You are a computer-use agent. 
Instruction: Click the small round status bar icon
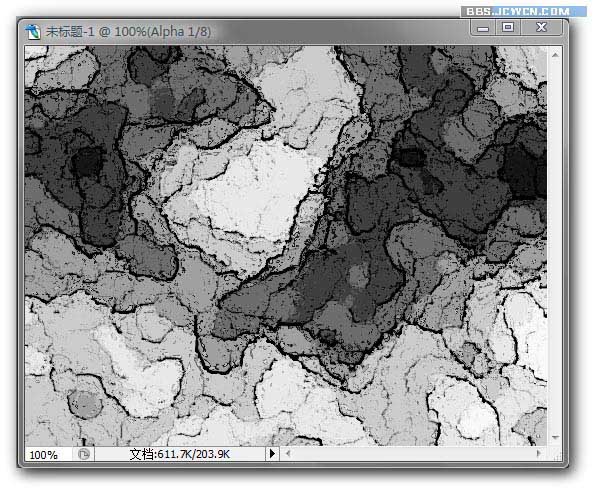pyautogui.click(x=84, y=453)
